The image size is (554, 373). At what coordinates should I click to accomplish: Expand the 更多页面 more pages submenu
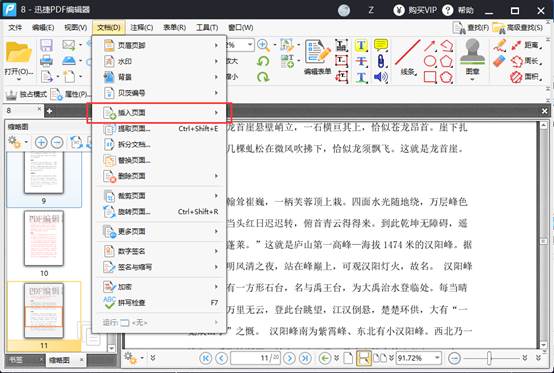(159, 231)
